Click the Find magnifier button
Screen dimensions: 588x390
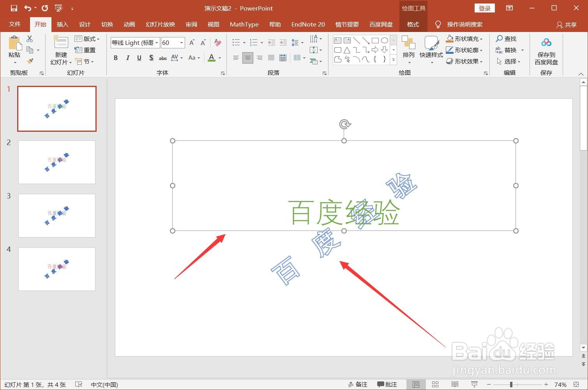click(x=506, y=39)
